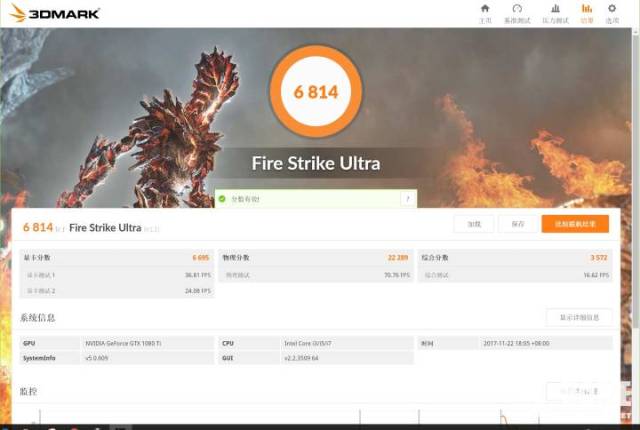Click the Show Details button beside System Info
The height and width of the screenshot is (430, 640).
[x=579, y=317]
